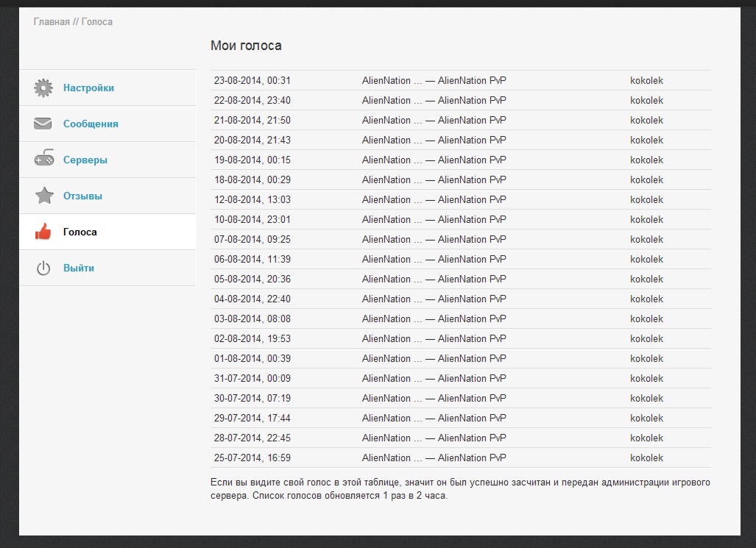Click AlienNation PvP server in 30-07-2014 row

tap(434, 398)
